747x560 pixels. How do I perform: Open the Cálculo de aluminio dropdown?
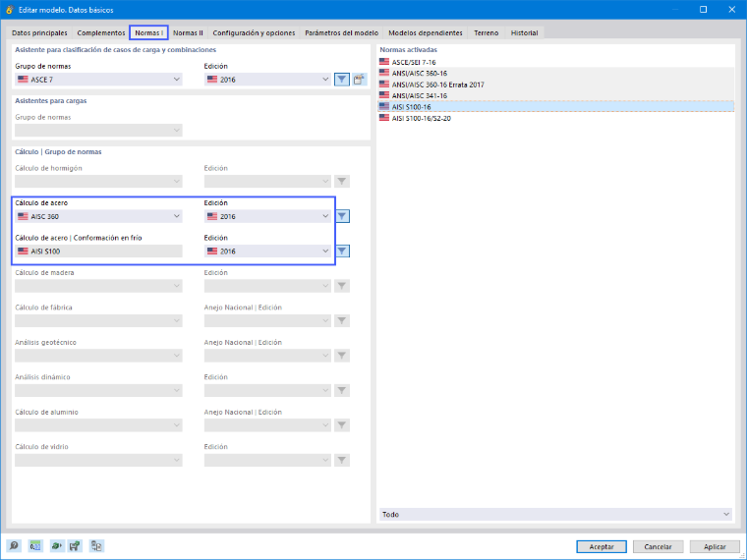(98, 425)
